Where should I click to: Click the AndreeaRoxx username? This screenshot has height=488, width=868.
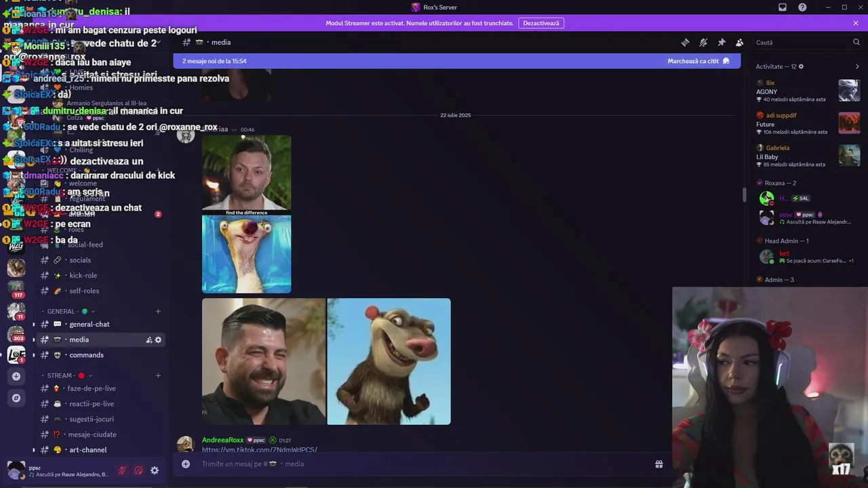coord(222,441)
